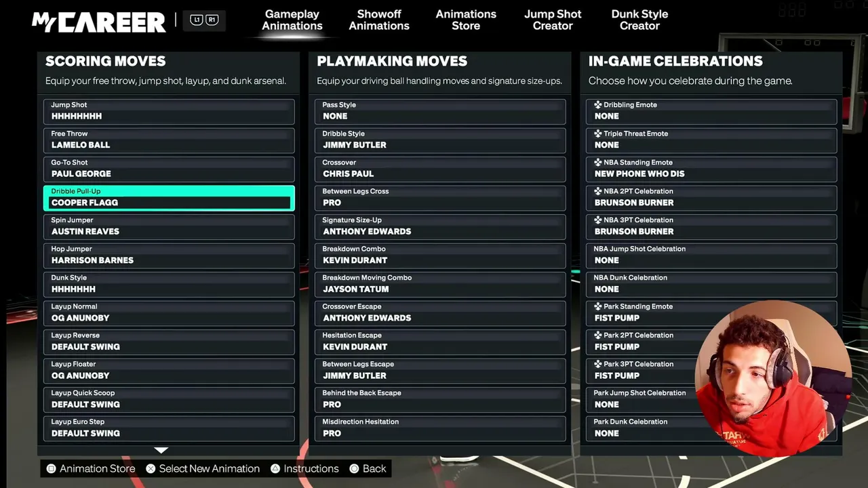Viewport: 868px width, 488px height.
Task: Select the Layup Euro Step slot
Action: (x=169, y=428)
